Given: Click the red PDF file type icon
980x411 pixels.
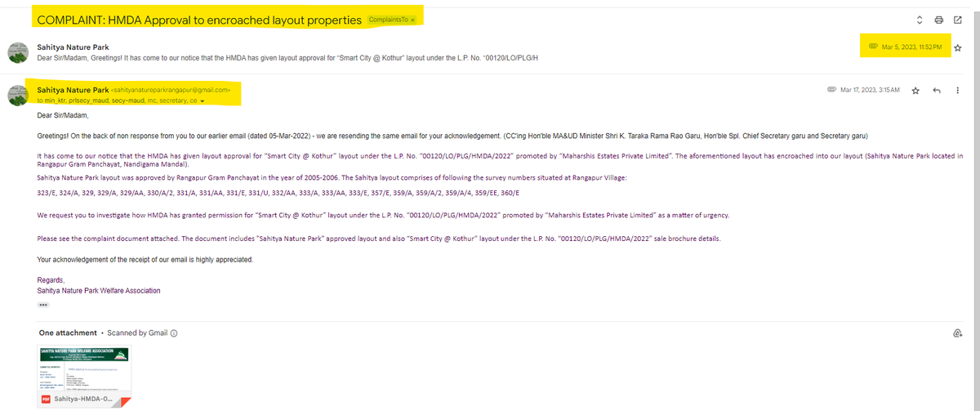Looking at the screenshot, I should (x=47, y=401).
